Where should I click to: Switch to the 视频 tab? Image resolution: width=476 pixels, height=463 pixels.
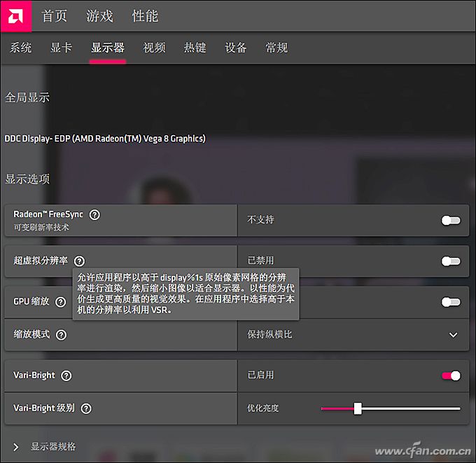point(154,48)
